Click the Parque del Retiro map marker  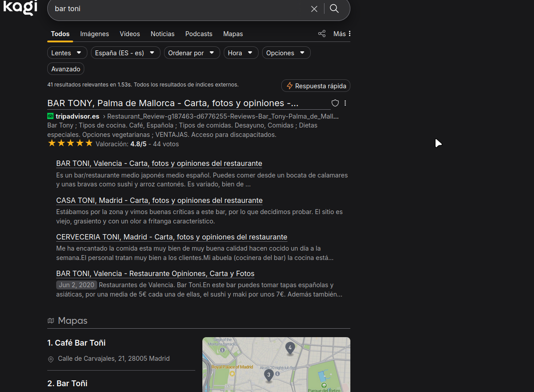[324, 385]
